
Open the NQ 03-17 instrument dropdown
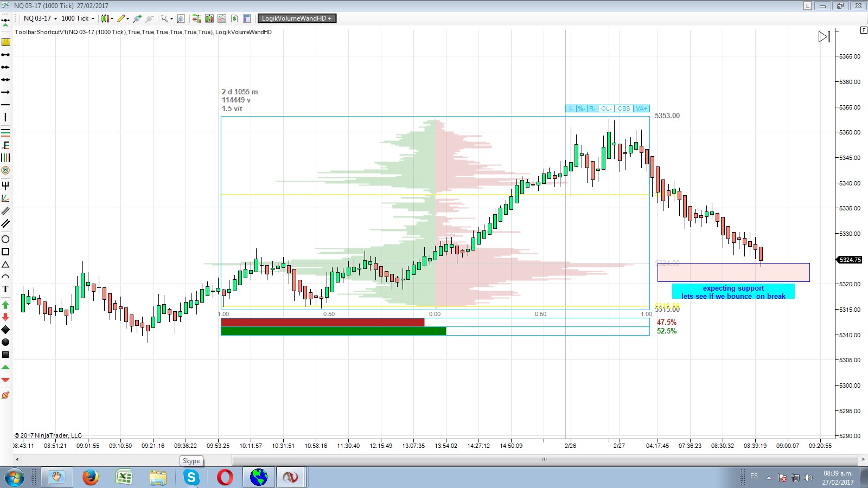coord(40,18)
